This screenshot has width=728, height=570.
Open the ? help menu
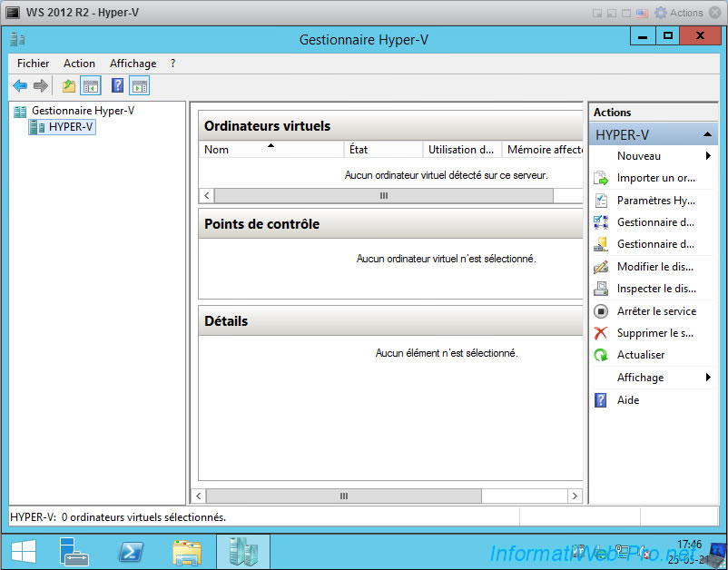pos(172,64)
